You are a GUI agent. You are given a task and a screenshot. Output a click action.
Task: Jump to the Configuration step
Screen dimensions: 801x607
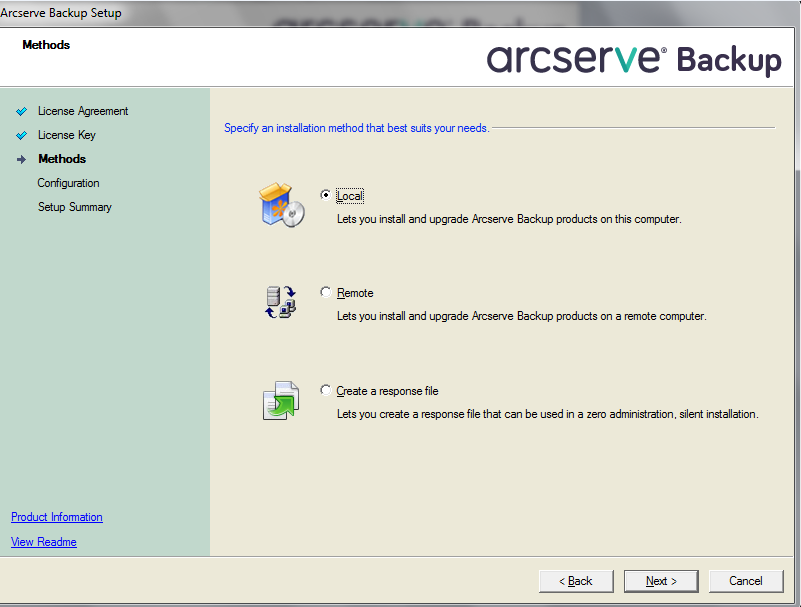[x=68, y=183]
